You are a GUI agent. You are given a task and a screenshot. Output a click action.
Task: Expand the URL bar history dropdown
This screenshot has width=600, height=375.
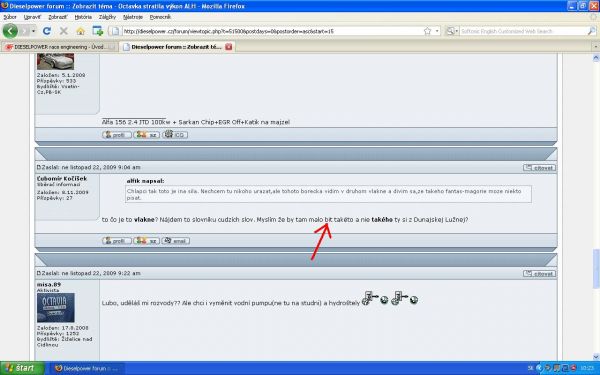[x=437, y=31]
